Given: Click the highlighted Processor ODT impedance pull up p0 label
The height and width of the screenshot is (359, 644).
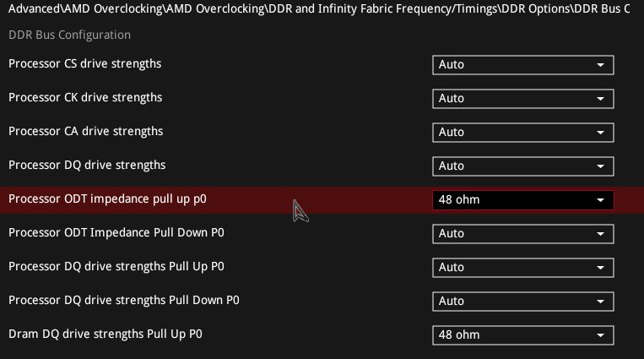Looking at the screenshot, I should point(107,199).
